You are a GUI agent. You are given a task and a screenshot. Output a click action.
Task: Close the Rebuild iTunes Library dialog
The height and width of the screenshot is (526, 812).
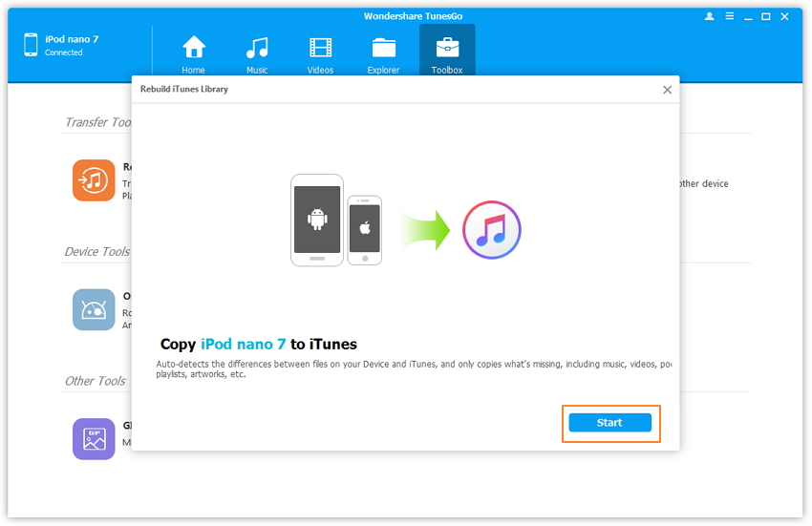click(x=667, y=90)
